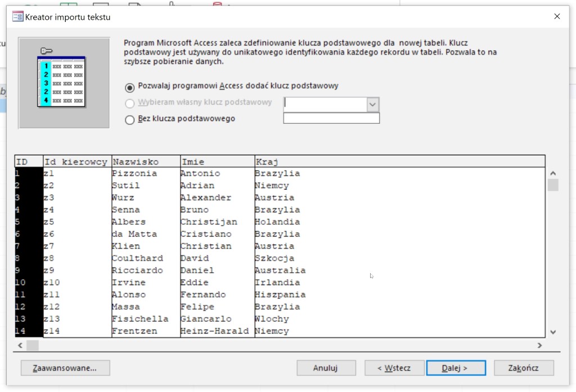This screenshot has height=392, width=576.
Task: Click the preview's vertical scrollbar down arrow
Action: click(552, 332)
